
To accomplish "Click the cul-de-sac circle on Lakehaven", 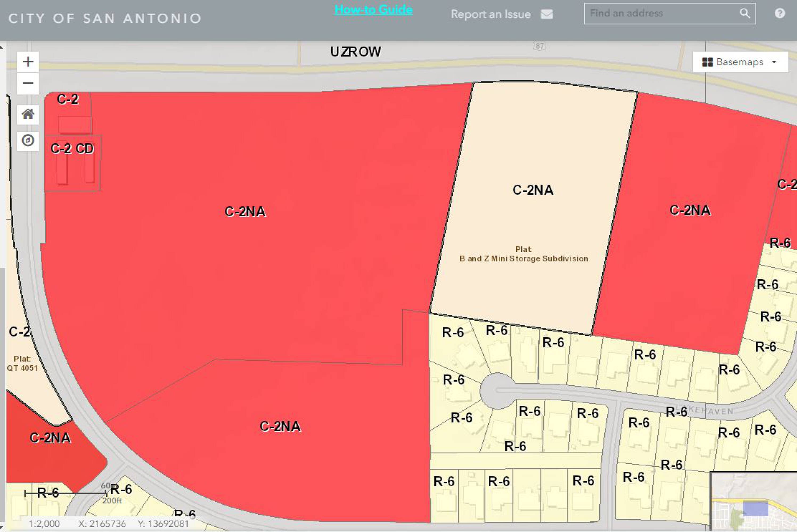I will [x=497, y=390].
